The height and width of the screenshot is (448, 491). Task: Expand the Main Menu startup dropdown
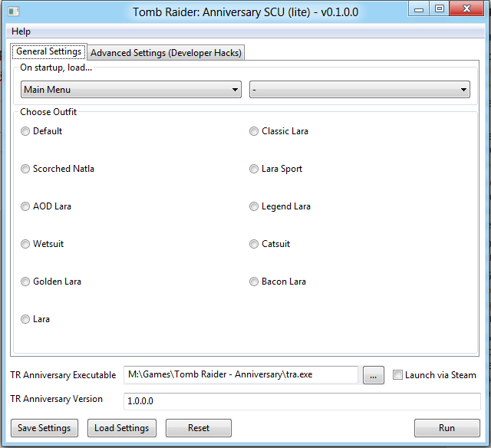click(131, 90)
